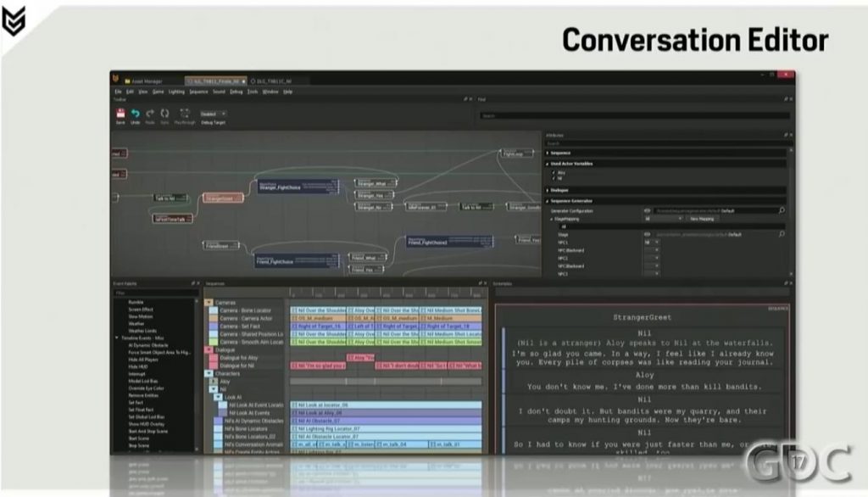Click the Sync icon in the toolbar

pos(164,113)
